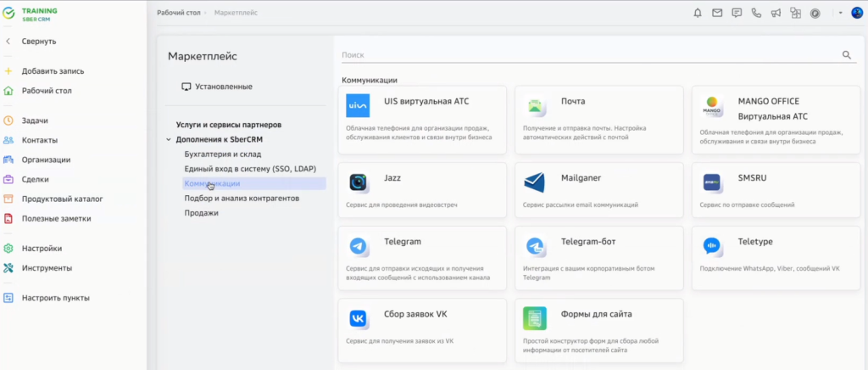This screenshot has height=370, width=868.
Task: Click the phone call icon
Action: [x=756, y=13]
